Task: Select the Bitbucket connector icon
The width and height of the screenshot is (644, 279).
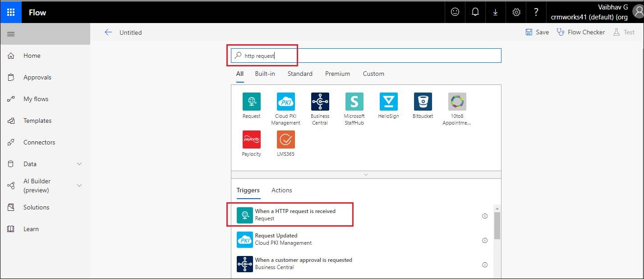Action: pyautogui.click(x=423, y=102)
